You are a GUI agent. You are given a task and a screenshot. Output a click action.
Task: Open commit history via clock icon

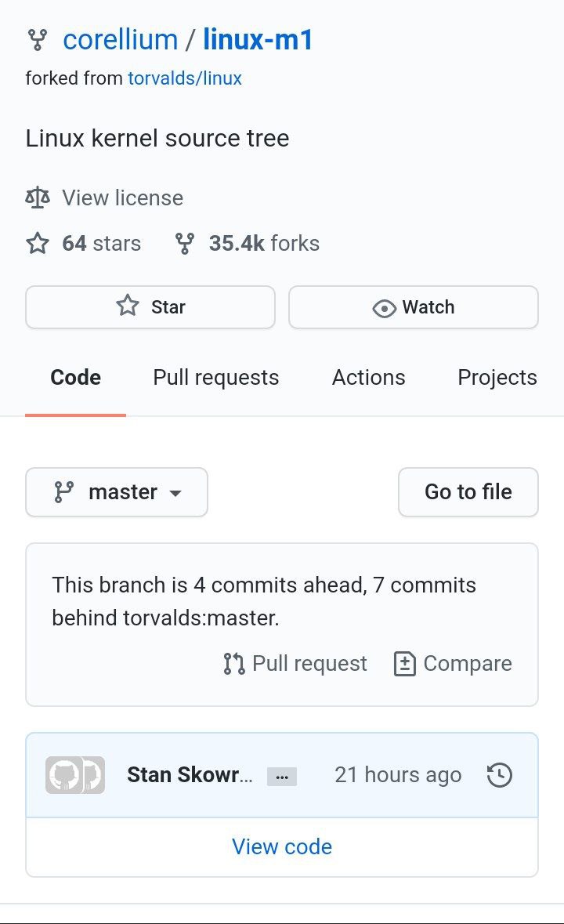(x=499, y=775)
